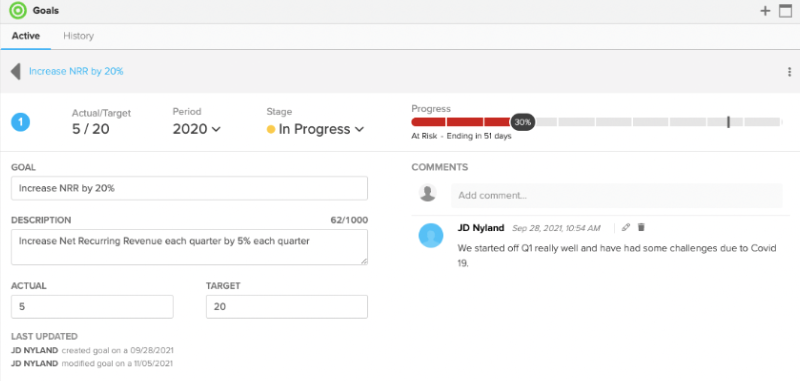Click the red filled progress segment
Screen dimensions: 800x381
pyautogui.click(x=461, y=122)
